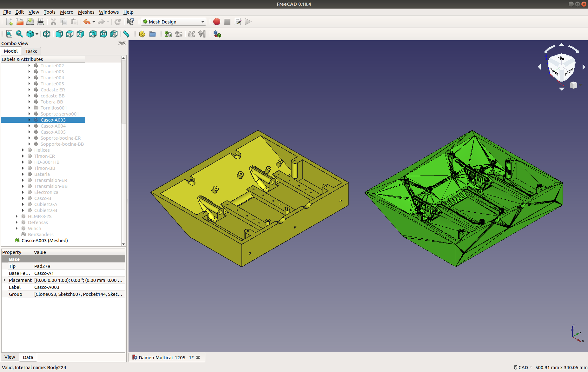
Task: Switch to the View property tab
Action: pos(10,357)
